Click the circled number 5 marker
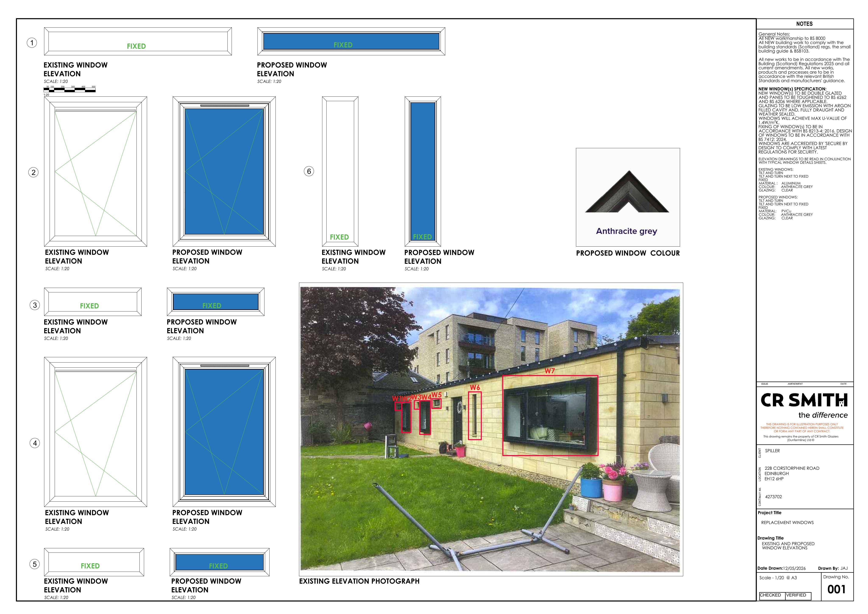 click(35, 564)
